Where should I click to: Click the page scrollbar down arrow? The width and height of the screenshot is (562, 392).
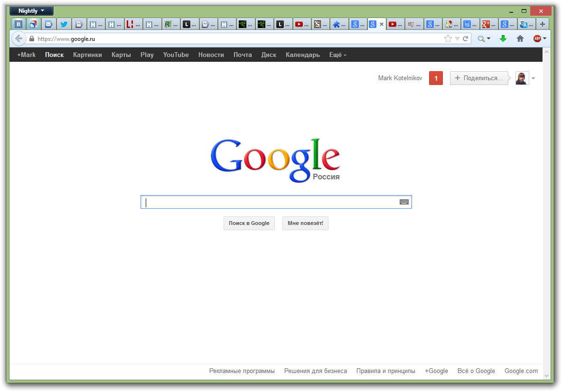[x=547, y=376]
